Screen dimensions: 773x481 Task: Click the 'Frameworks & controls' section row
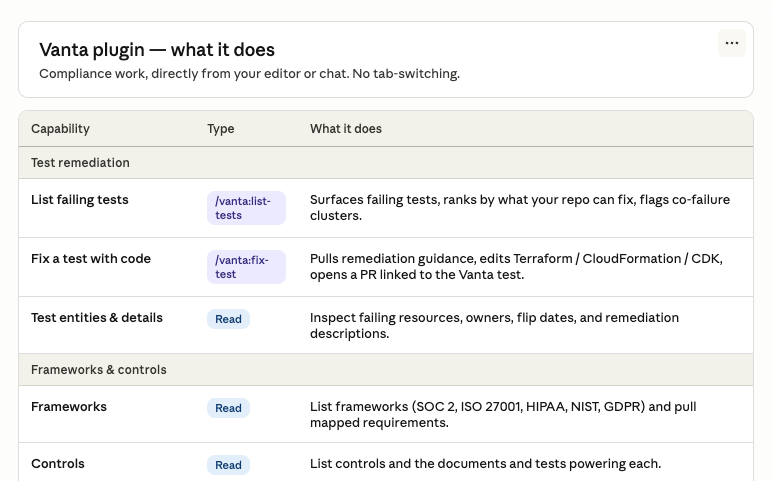pos(386,370)
